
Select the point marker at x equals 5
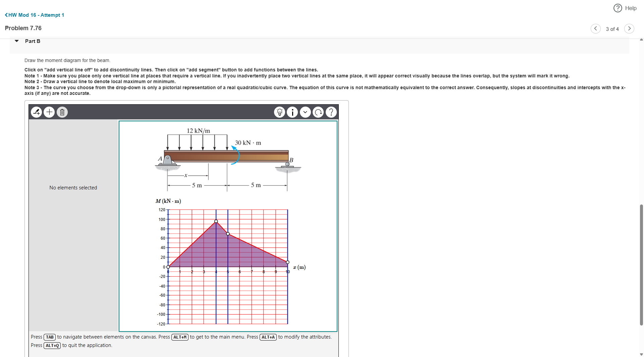228,234
